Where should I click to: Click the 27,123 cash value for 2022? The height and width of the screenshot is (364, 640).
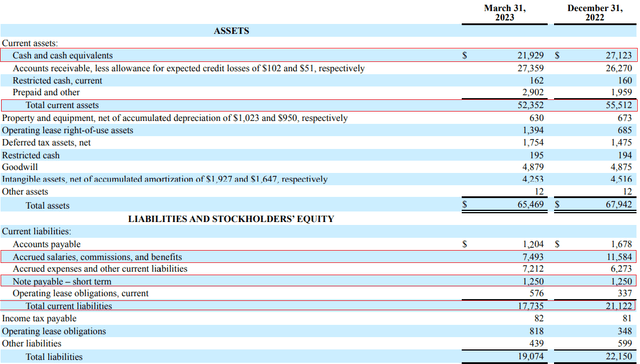[619, 55]
